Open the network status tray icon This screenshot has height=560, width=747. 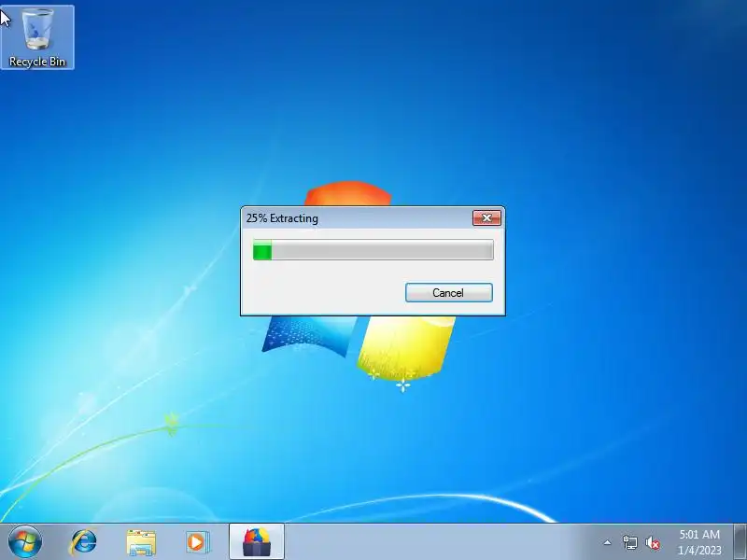[629, 542]
